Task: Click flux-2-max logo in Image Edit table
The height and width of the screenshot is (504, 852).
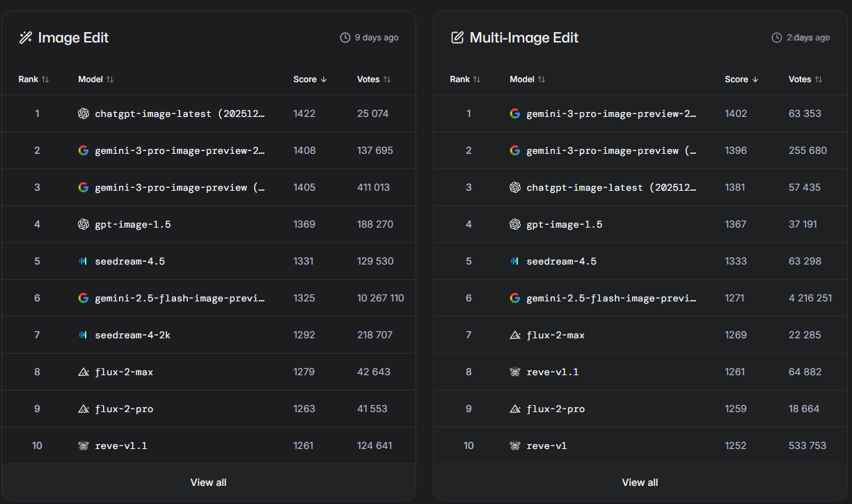Action: click(84, 372)
